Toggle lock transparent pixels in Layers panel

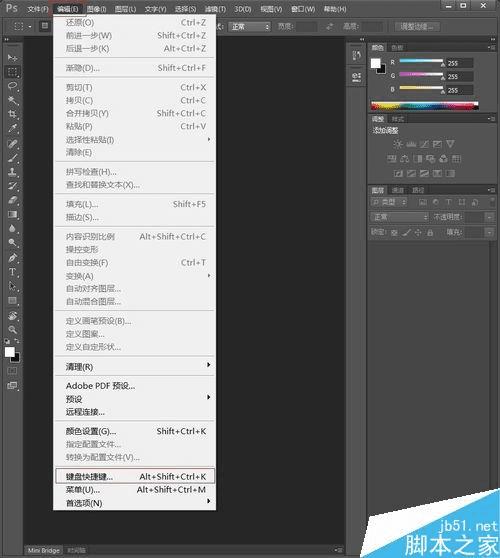tap(394, 233)
